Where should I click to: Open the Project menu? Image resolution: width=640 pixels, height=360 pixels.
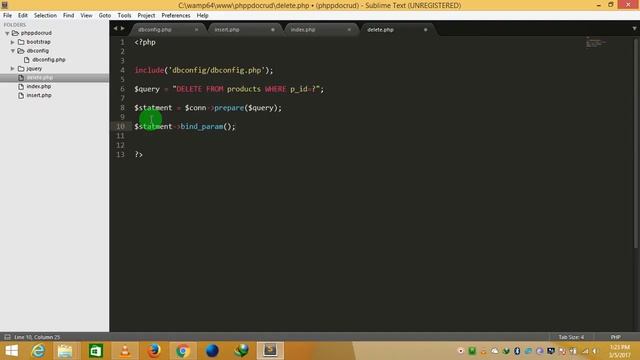(146, 15)
